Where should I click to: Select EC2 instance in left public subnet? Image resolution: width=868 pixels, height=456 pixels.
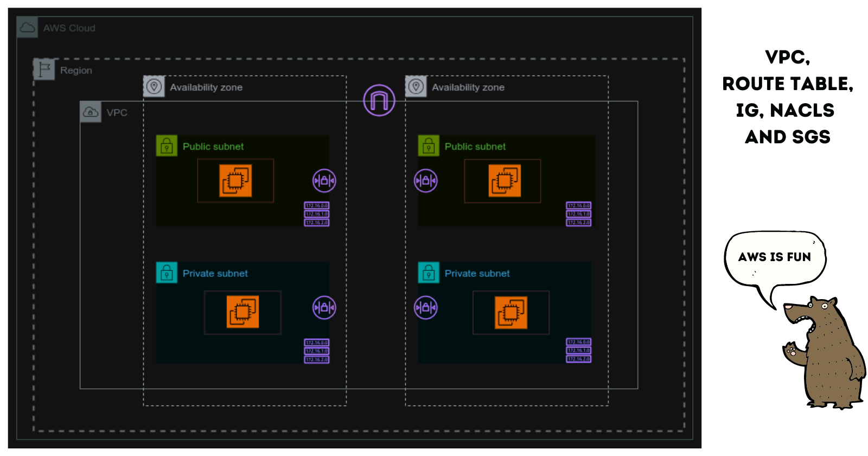(x=235, y=181)
